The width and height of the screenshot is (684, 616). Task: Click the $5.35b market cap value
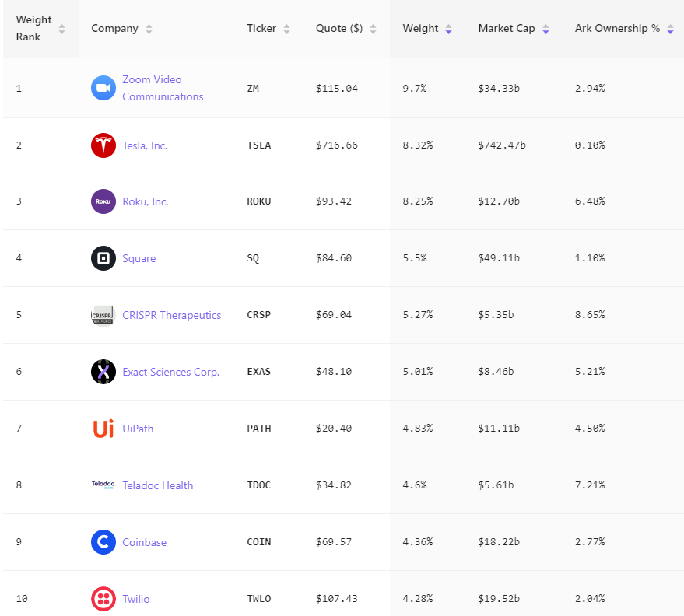[x=496, y=315]
